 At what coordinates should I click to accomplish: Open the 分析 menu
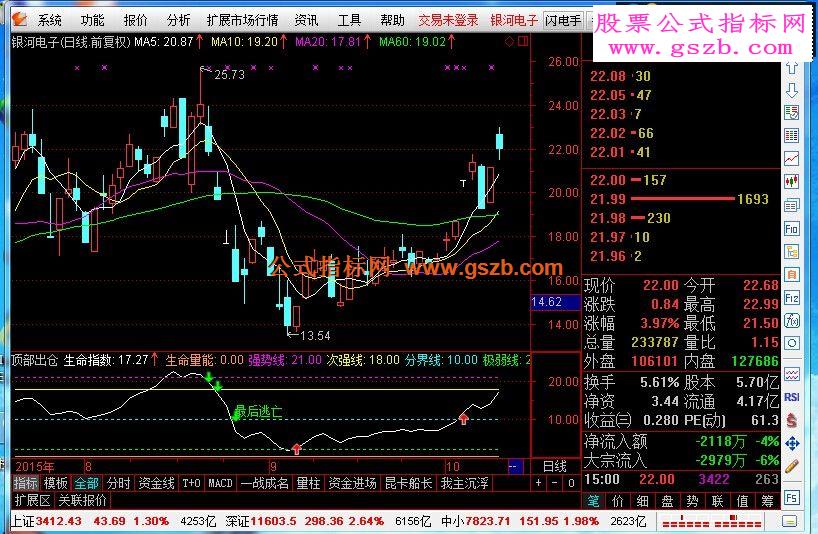[178, 20]
